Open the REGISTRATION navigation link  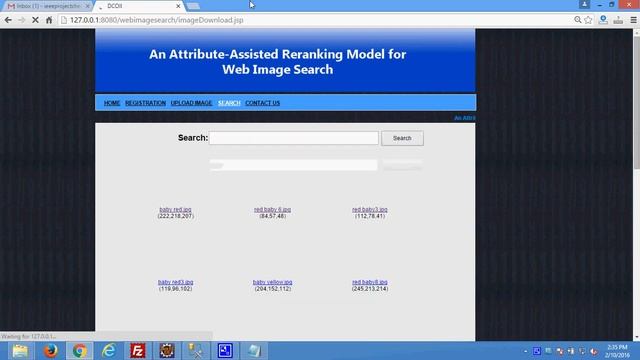(145, 103)
